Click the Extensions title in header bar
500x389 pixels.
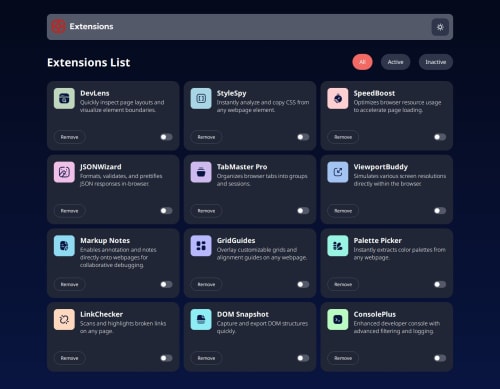pyautogui.click(x=91, y=26)
